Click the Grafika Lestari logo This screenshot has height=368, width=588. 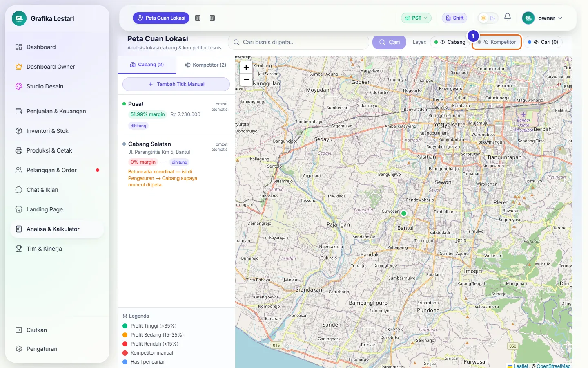point(19,18)
